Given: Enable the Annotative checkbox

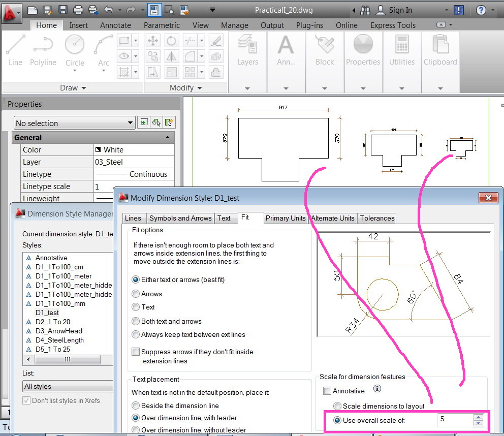Looking at the screenshot, I should (328, 391).
